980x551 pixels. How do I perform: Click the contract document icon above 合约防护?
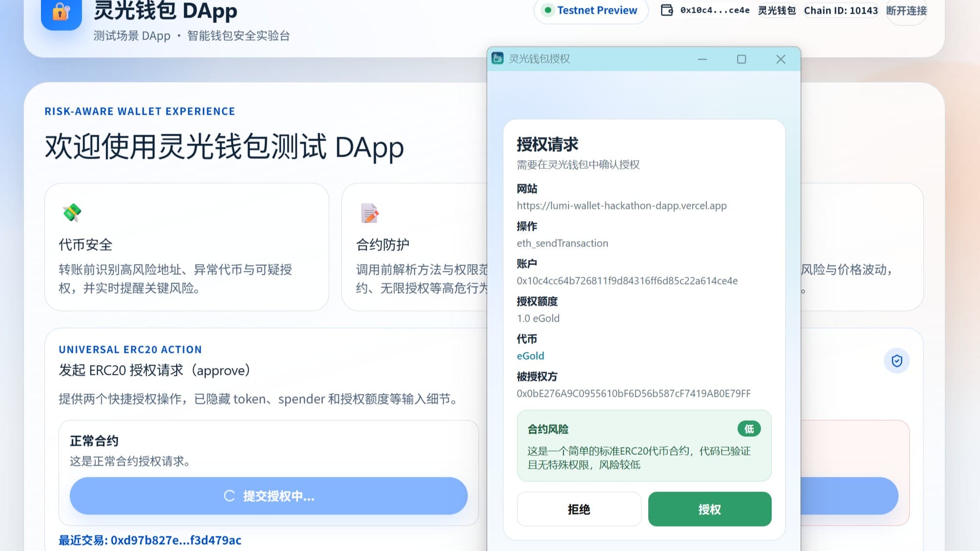368,213
